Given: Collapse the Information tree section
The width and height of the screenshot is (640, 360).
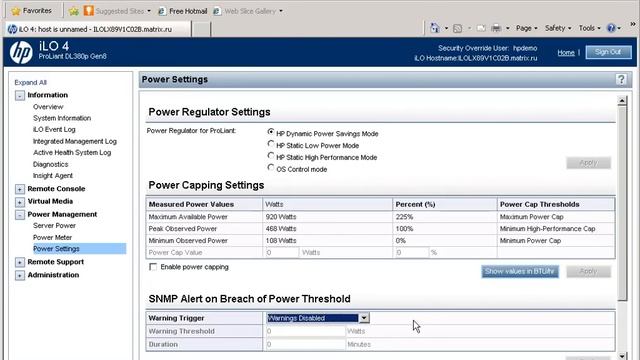Looking at the screenshot, I should [x=20, y=96].
